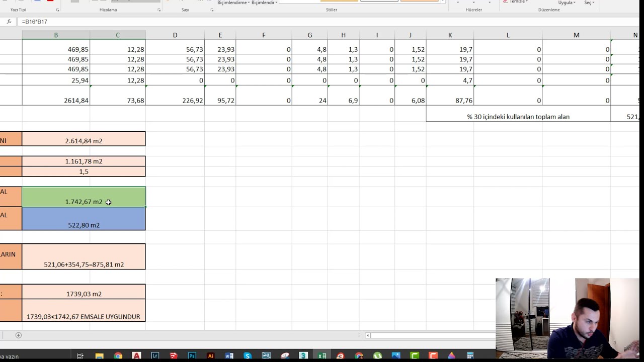Expand the Seç dropdown
This screenshot has height=362, width=644.
pos(589,3)
